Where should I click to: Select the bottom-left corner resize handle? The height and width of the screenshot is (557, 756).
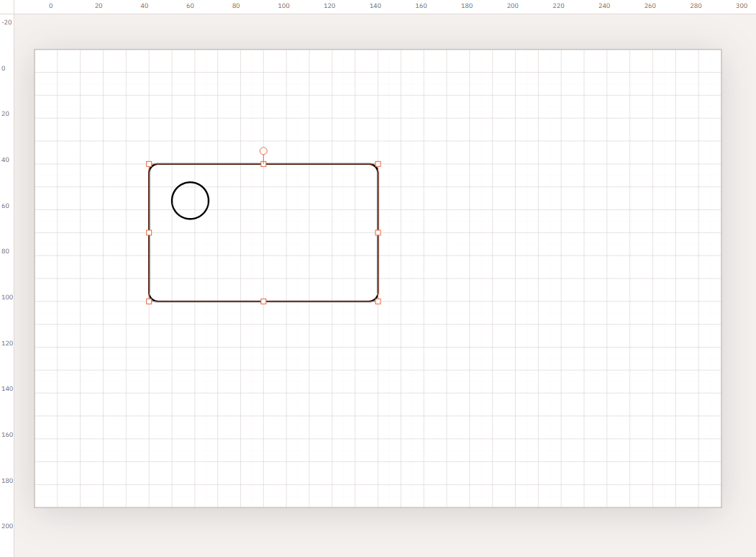coord(149,302)
